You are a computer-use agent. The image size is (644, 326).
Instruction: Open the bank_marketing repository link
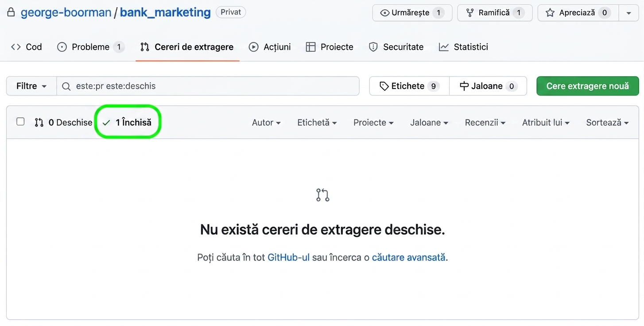[165, 12]
